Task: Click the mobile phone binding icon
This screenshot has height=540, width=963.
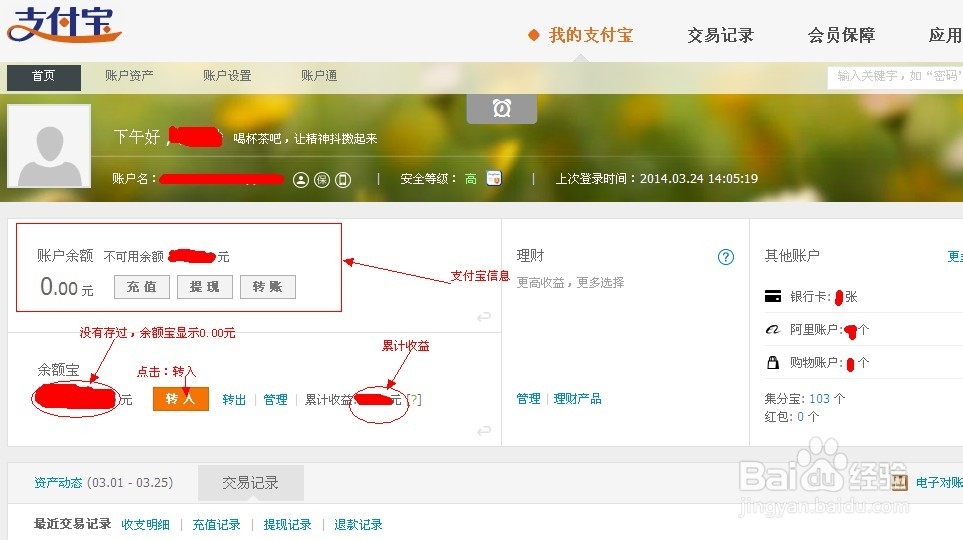Action: click(343, 179)
